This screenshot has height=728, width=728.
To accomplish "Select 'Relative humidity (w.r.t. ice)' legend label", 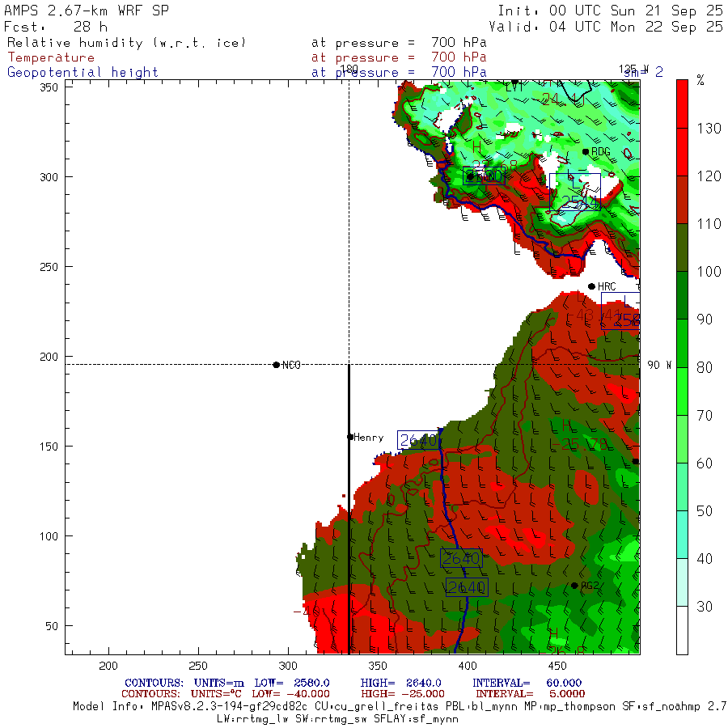I will [126, 43].
